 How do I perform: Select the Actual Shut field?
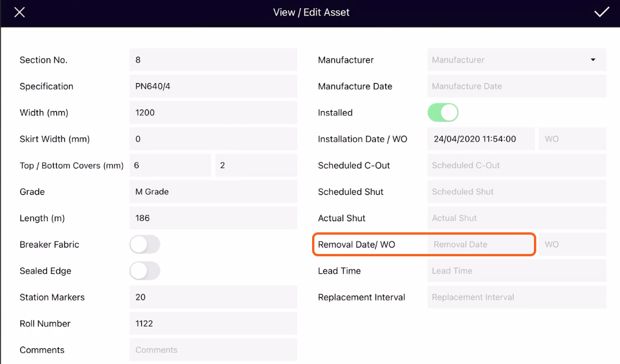tap(517, 218)
